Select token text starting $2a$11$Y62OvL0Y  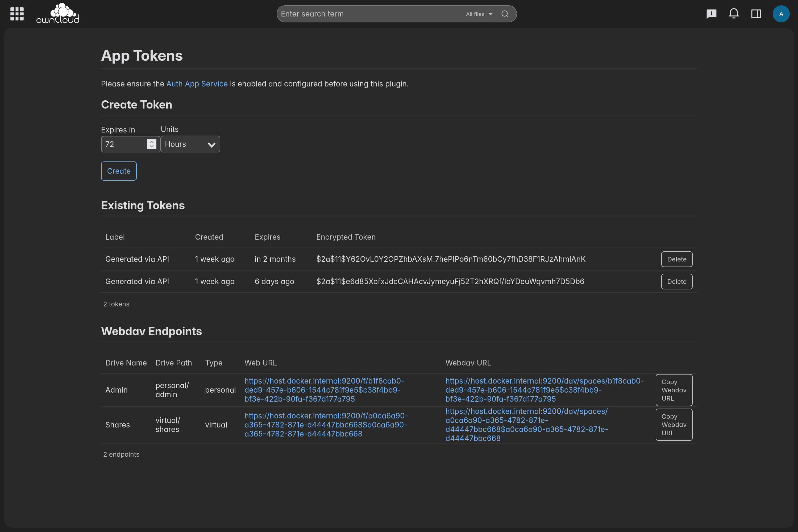pos(451,259)
